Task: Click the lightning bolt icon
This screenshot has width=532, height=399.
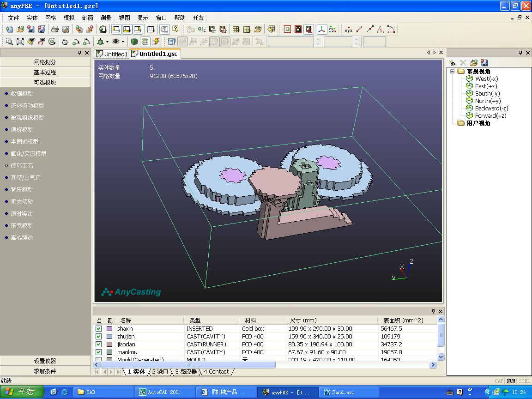Action: coord(156,42)
